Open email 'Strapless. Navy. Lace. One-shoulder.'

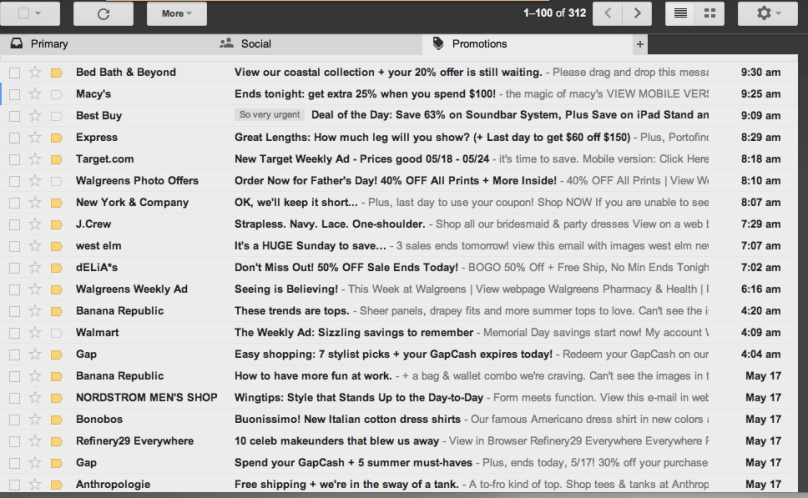(x=330, y=224)
